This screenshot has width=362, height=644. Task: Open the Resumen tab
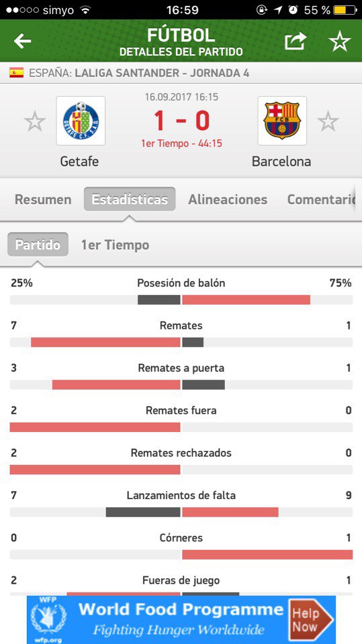click(43, 200)
